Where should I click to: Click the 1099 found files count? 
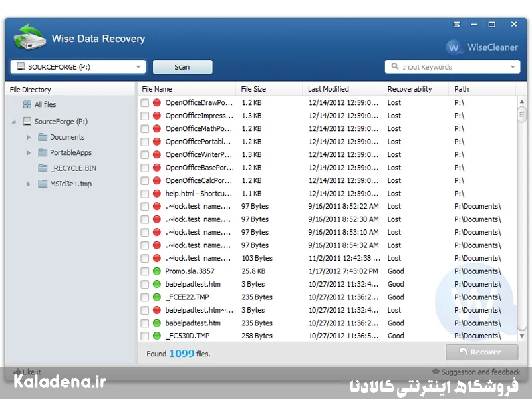pyautogui.click(x=182, y=354)
